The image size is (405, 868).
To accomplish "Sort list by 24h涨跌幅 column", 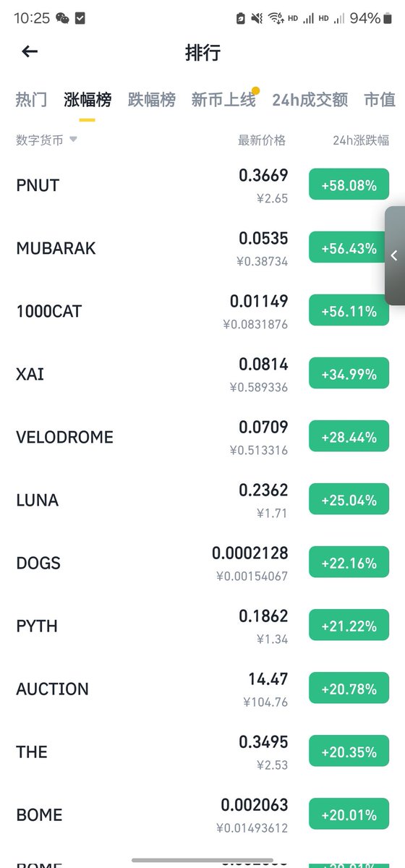I will tap(361, 140).
